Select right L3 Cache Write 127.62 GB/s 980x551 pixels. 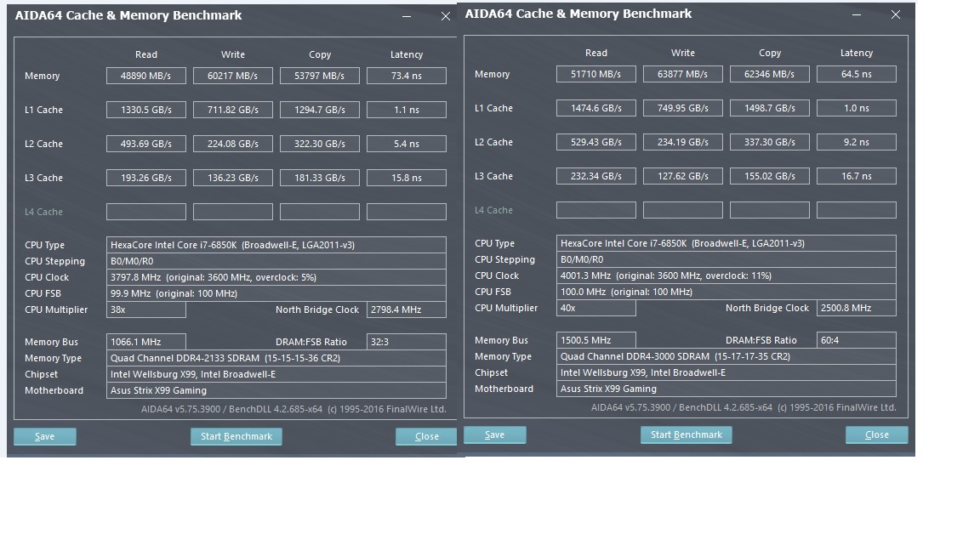pos(683,176)
